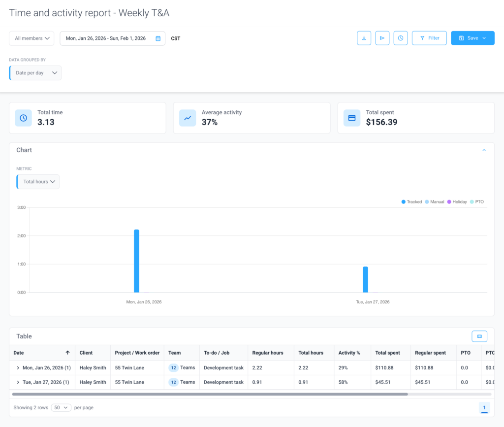
Task: Open the All members dropdown
Action: click(x=31, y=38)
